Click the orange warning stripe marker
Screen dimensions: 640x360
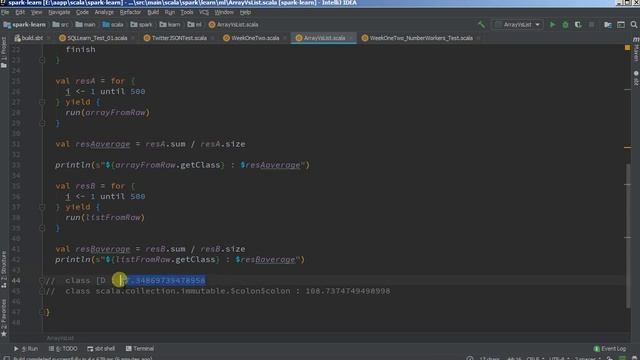(x=627, y=147)
